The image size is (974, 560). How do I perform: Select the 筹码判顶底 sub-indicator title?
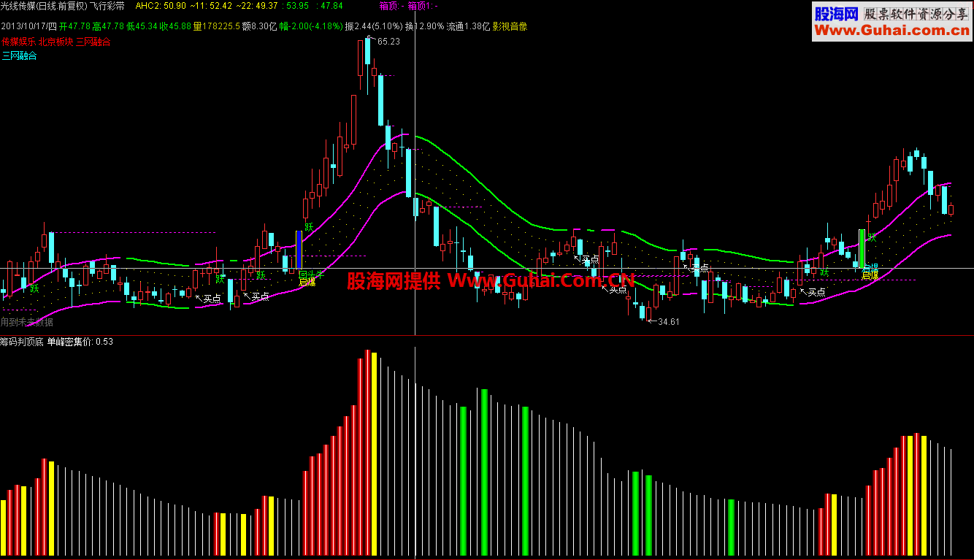tap(23, 341)
